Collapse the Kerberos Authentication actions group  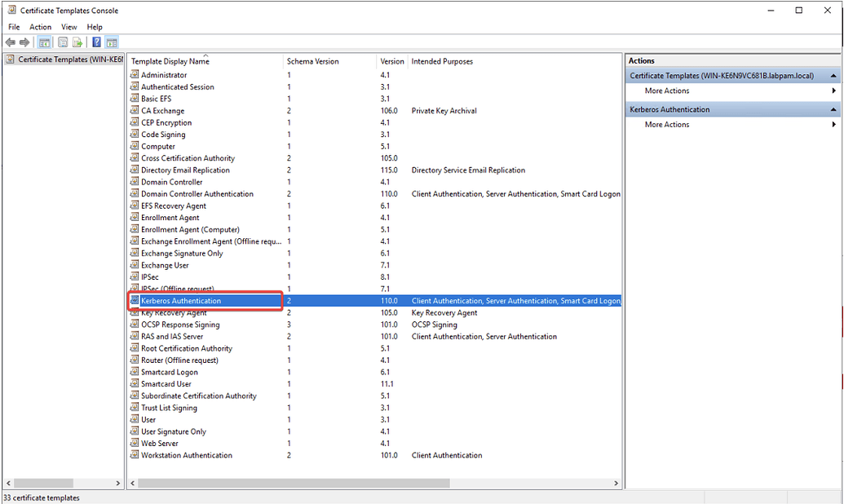[834, 108]
